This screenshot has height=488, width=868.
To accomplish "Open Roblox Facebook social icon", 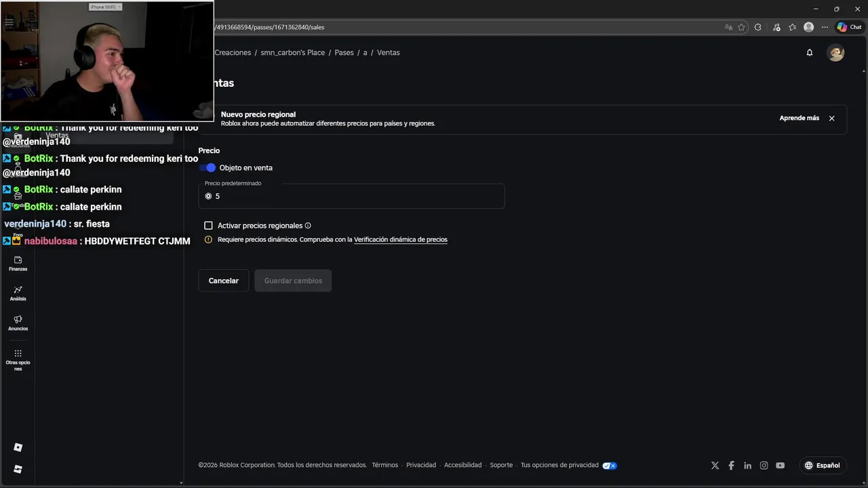I will pyautogui.click(x=731, y=466).
